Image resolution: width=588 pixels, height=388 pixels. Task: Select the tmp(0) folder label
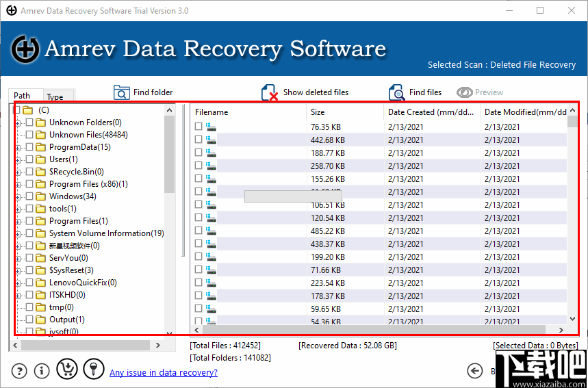click(x=62, y=307)
